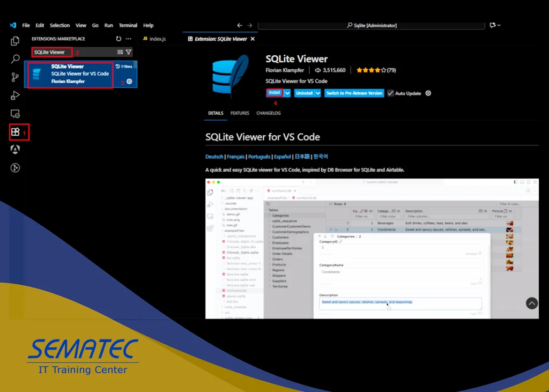Switch to the CHANGELOG tab

click(x=269, y=113)
